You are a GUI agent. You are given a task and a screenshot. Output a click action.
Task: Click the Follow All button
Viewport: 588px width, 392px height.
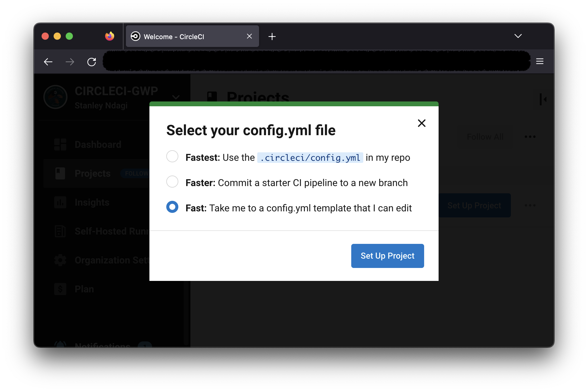click(485, 137)
